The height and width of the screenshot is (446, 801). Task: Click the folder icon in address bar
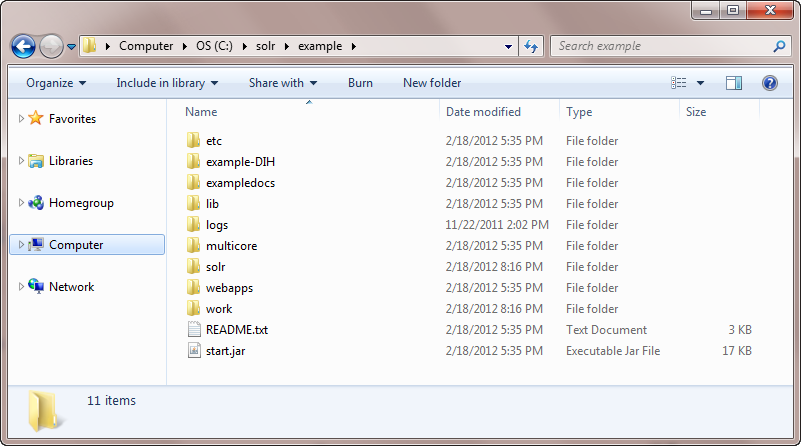90,45
